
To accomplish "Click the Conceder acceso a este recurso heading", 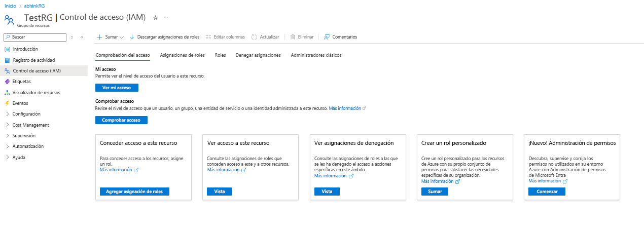I will [138, 143].
